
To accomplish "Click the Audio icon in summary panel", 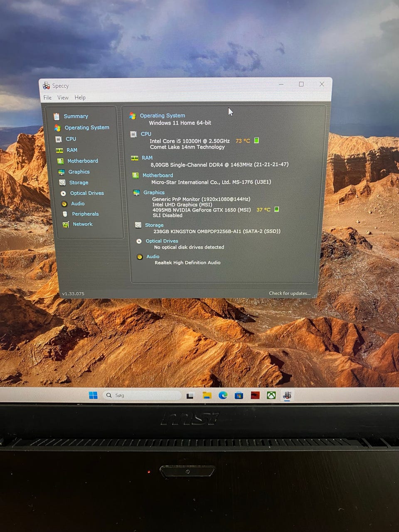I will (x=140, y=257).
